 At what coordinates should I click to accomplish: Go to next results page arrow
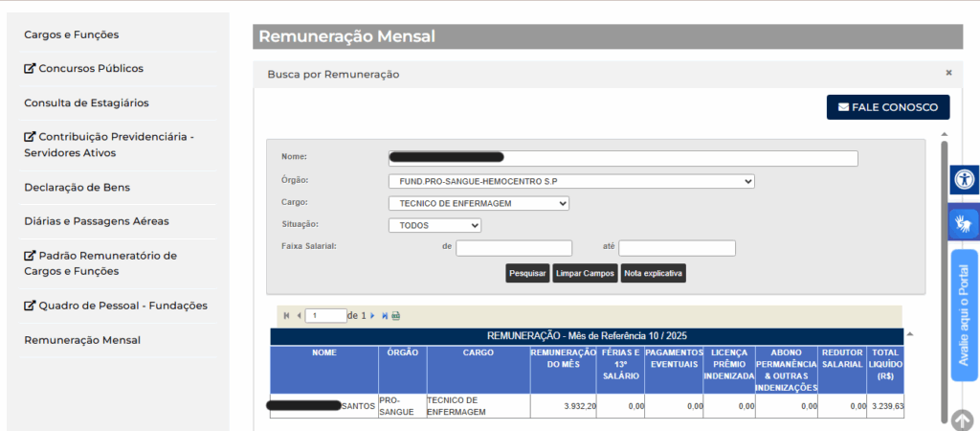[x=373, y=315]
